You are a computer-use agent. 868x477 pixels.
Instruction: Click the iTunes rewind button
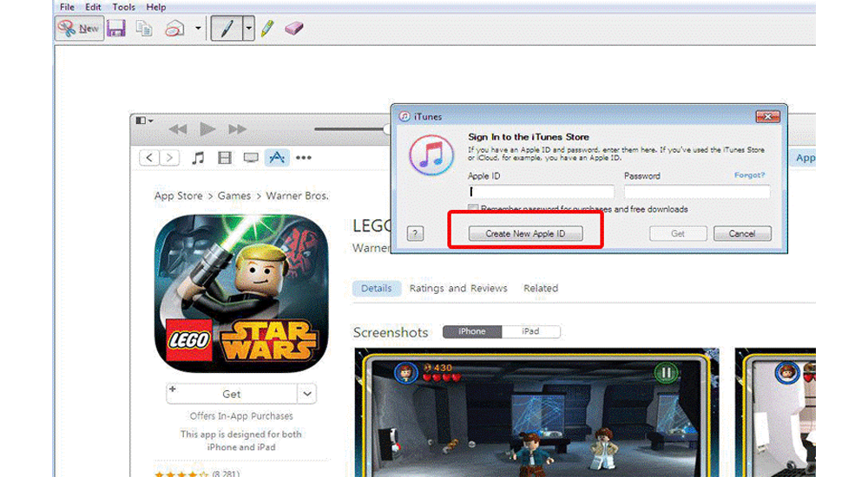coord(178,129)
